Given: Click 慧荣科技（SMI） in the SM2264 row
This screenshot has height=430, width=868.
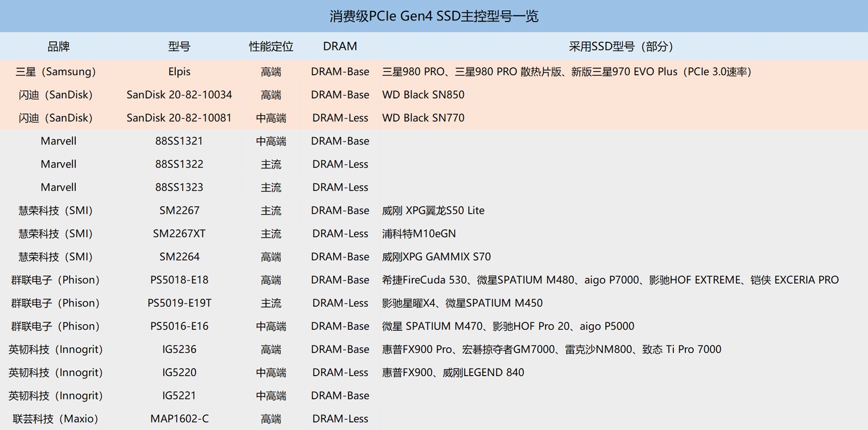Looking at the screenshot, I should [x=56, y=256].
